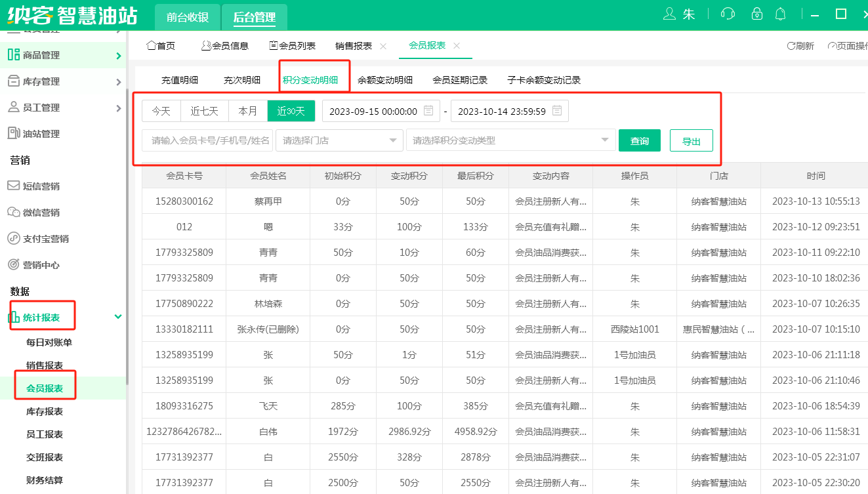
Task: Open 微信营销 in the sidebar
Action: [41, 213]
